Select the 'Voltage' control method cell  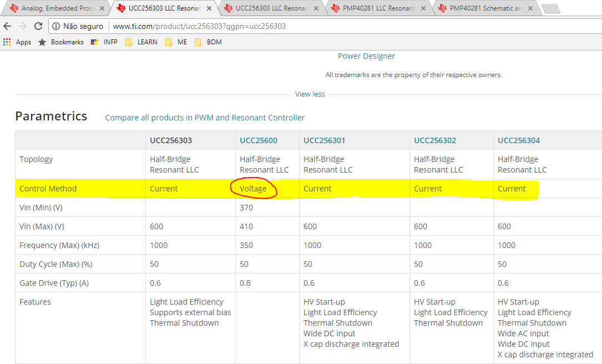[253, 189]
